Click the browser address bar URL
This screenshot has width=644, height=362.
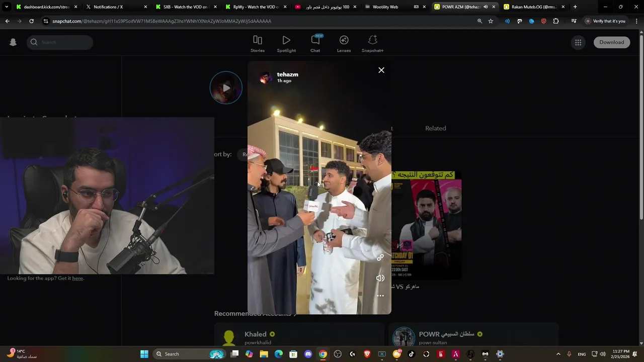click(162, 21)
